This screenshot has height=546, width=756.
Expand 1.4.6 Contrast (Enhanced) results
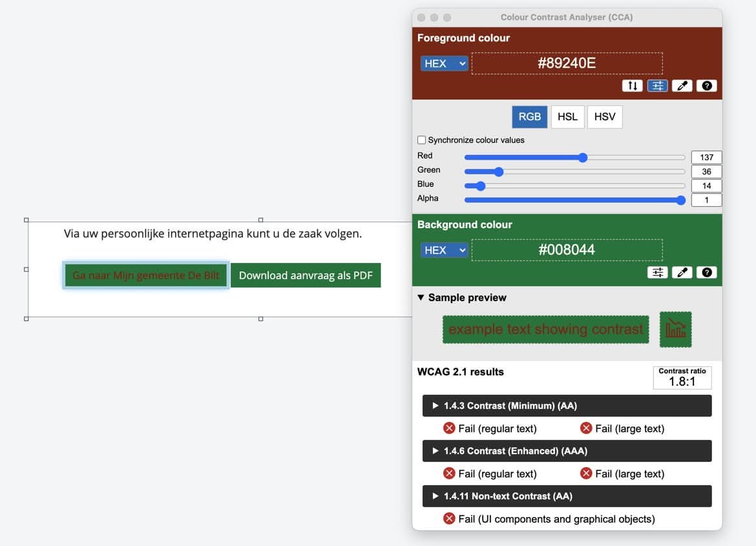[x=567, y=451]
